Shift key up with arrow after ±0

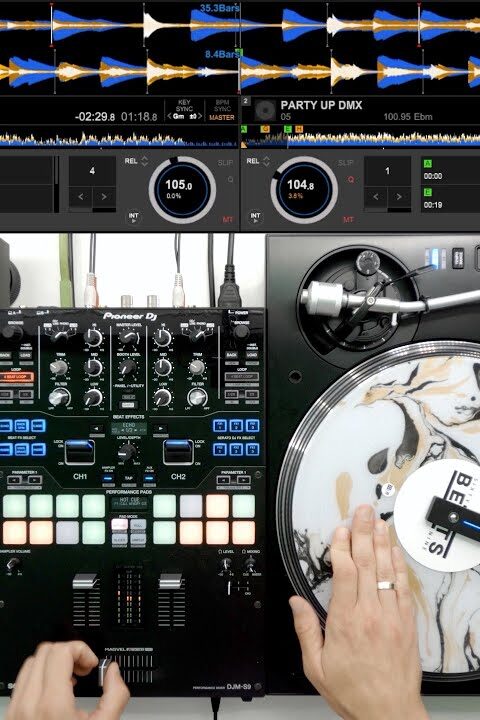click(200, 117)
